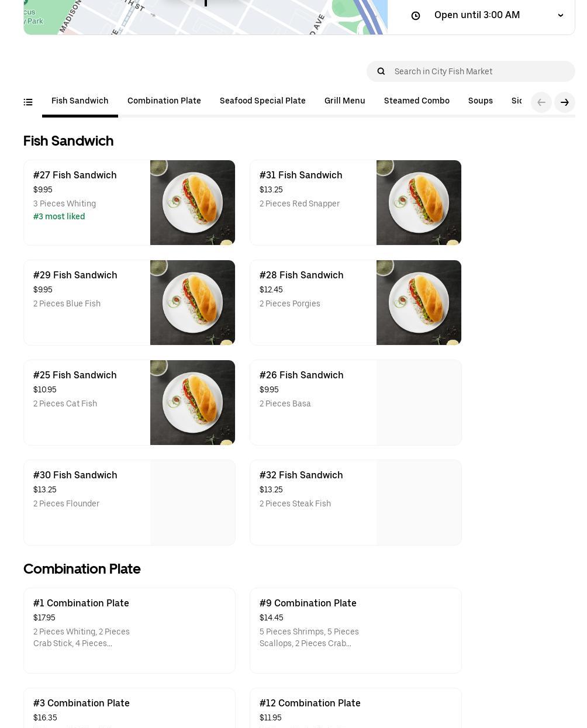Image resolution: width=587 pixels, height=728 pixels.
Task: Go to the Grill Menu tab
Action: click(345, 101)
